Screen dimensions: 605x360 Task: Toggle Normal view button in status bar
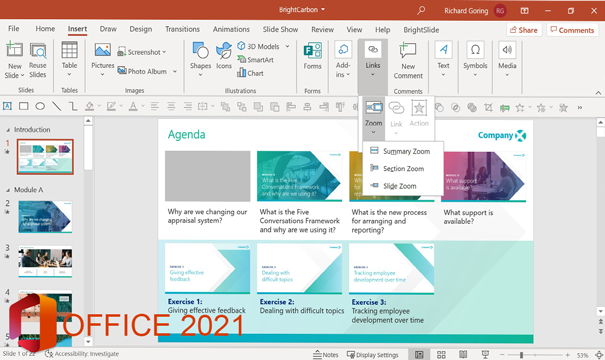tap(419, 355)
